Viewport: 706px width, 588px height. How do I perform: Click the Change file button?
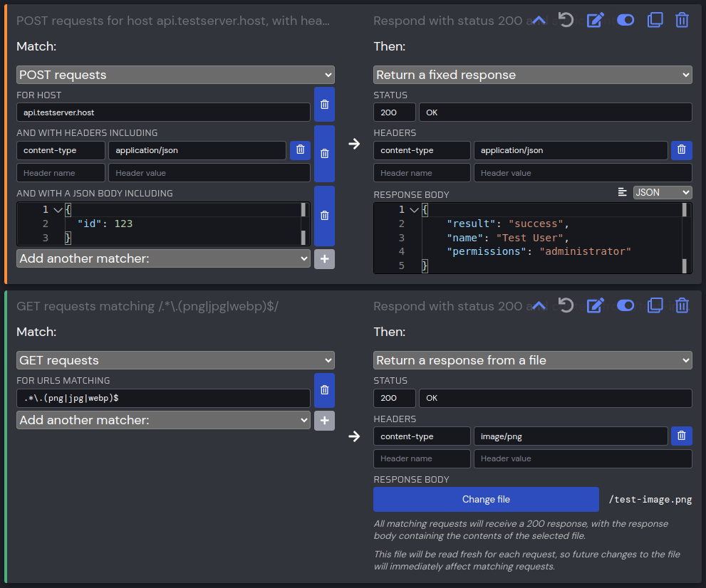click(x=486, y=499)
